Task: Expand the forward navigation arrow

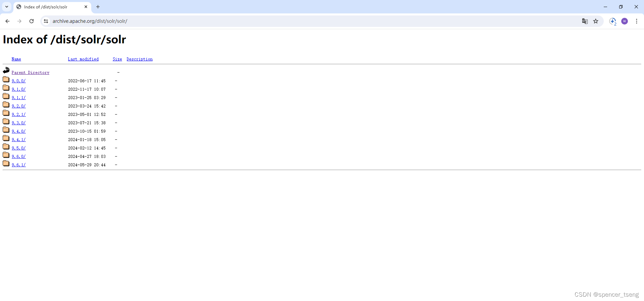Action: tap(19, 21)
